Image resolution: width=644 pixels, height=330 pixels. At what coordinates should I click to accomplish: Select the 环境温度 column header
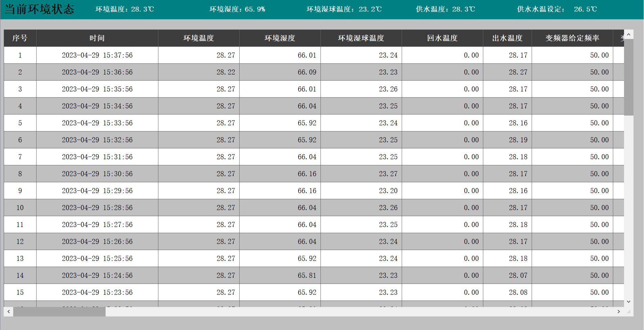(199, 38)
